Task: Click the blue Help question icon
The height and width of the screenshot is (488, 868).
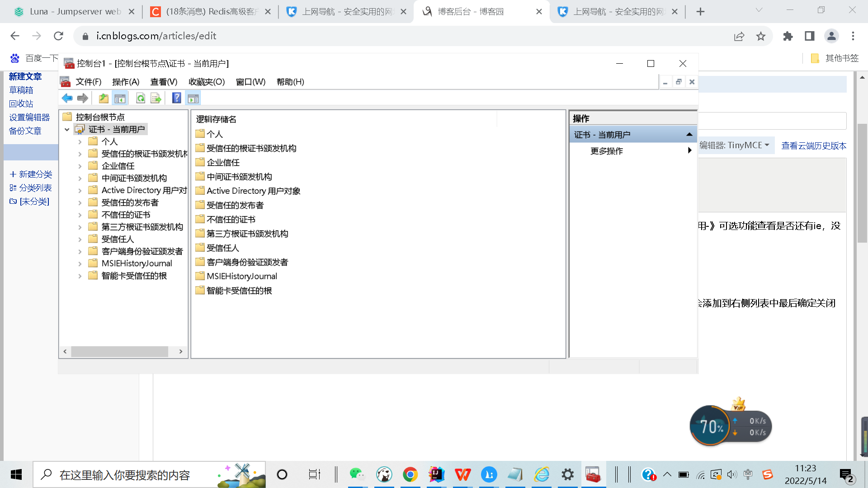Action: (x=176, y=98)
